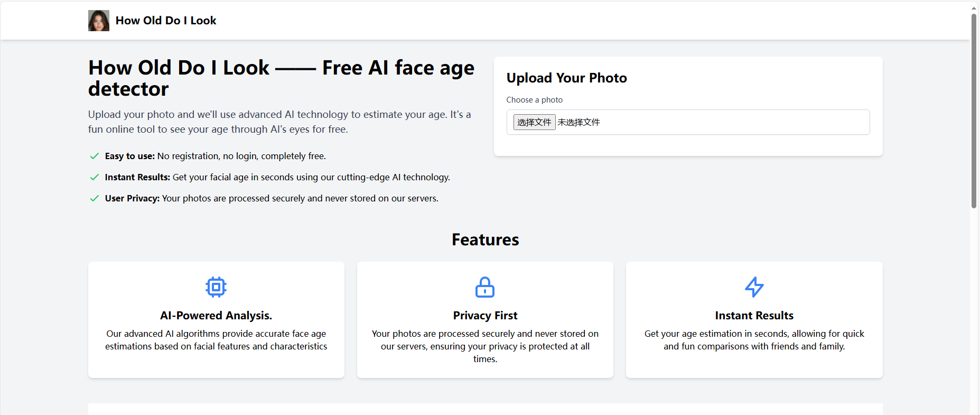Click the green checkmark beside Instant Results
Screen dimensions: 980x415
pyautogui.click(x=95, y=177)
